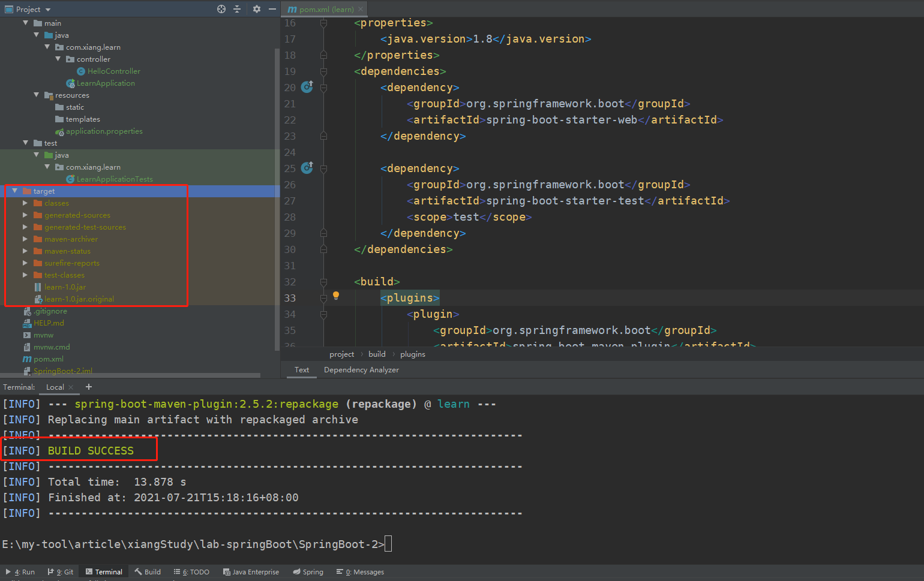Open the TODO tool window
The image size is (924, 581).
click(x=191, y=572)
